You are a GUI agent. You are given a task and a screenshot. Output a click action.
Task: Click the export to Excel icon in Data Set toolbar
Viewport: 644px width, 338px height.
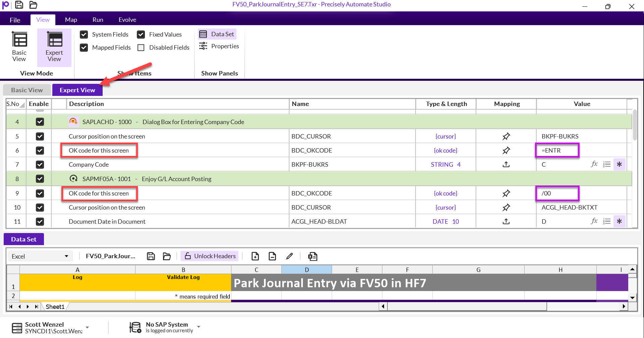(x=313, y=256)
